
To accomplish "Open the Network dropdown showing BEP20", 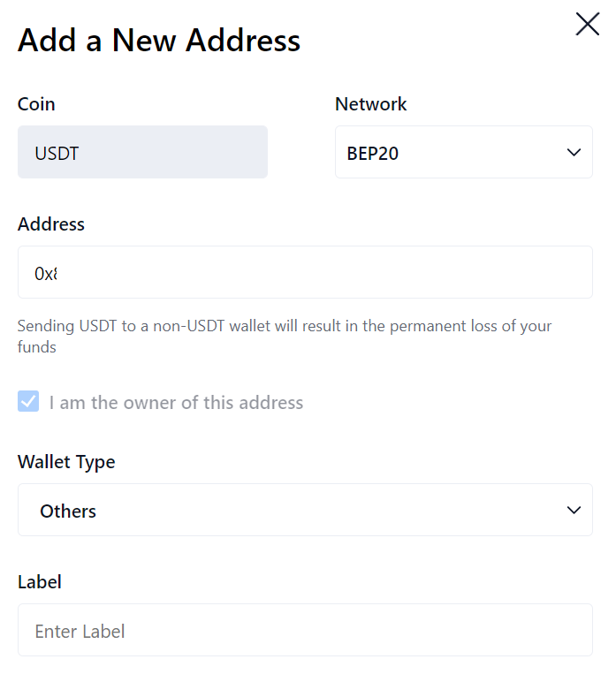I will 463,152.
